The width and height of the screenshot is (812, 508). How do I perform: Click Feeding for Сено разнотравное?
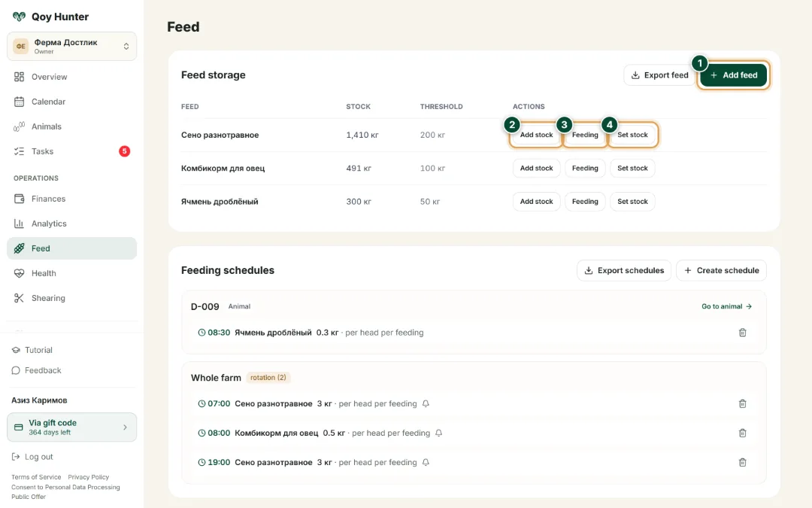tap(585, 135)
